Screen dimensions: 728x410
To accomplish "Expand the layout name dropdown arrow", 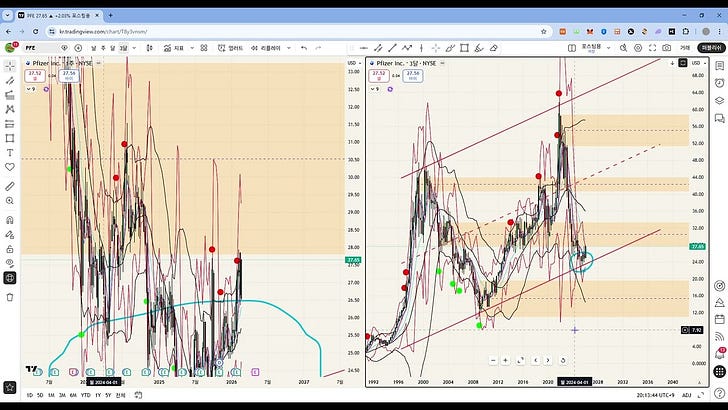I will click(x=609, y=48).
